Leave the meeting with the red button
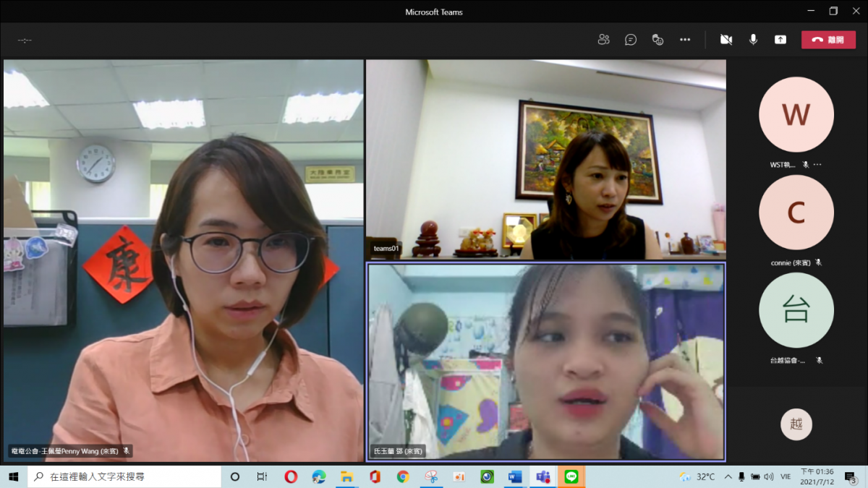Image resolution: width=868 pixels, height=488 pixels. click(x=828, y=40)
